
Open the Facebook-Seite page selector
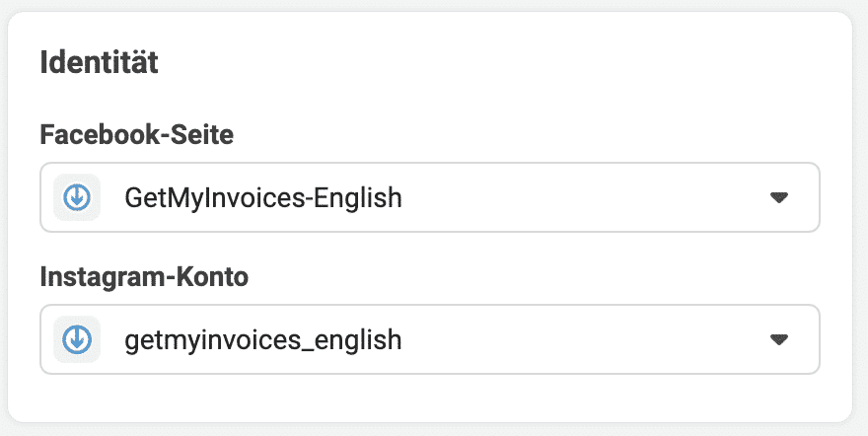(x=430, y=197)
